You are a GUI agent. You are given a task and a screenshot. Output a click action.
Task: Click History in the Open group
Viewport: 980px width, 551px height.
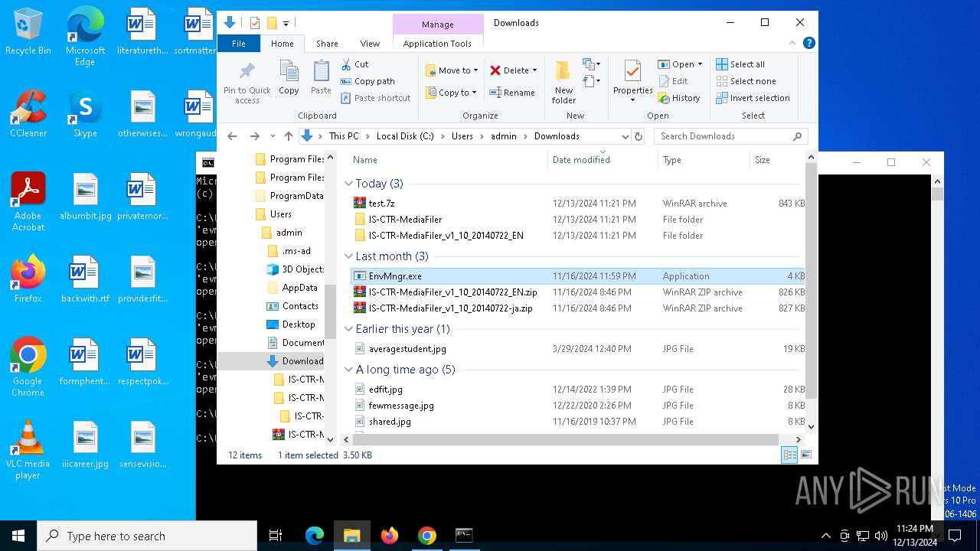click(679, 98)
